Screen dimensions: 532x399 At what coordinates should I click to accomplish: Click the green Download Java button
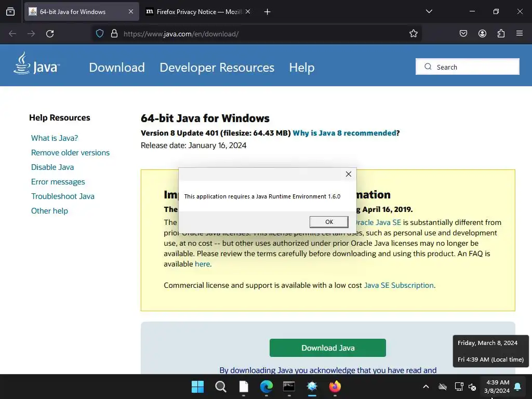(x=328, y=348)
